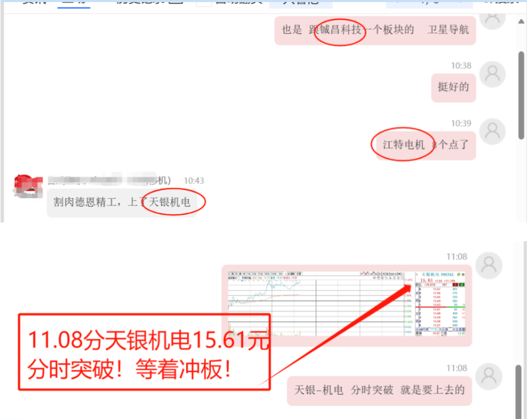Click the scroll-up arrow of the chat

521,22
